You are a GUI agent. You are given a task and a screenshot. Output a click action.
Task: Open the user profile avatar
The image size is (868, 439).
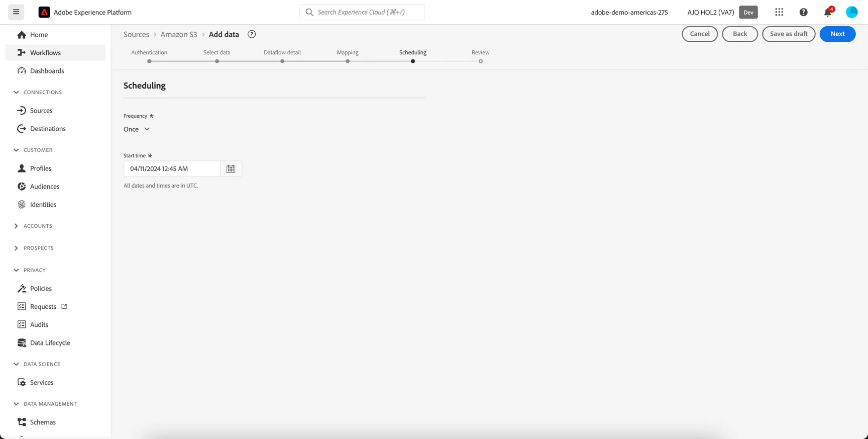[852, 12]
